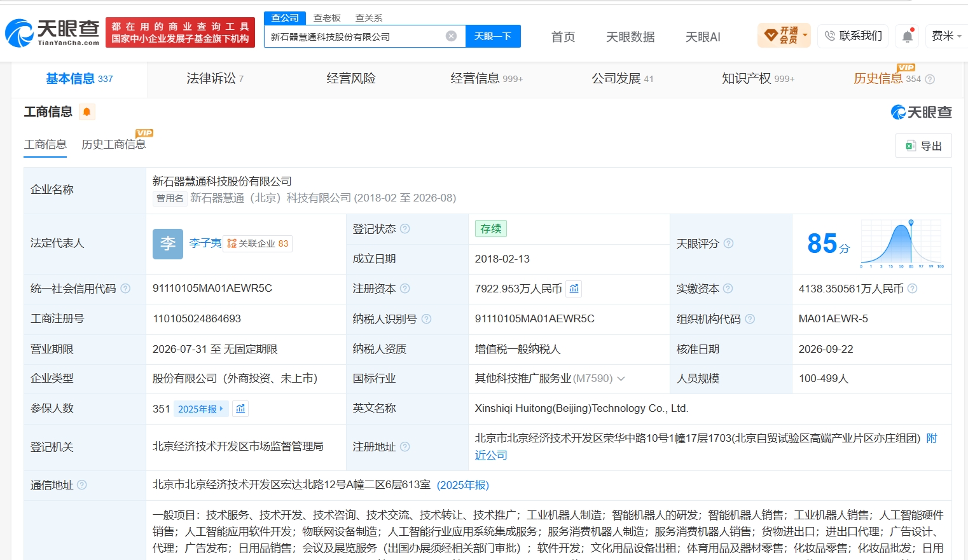Open legal representative 李子夷's profile link
The height and width of the screenshot is (560, 968).
(x=205, y=243)
